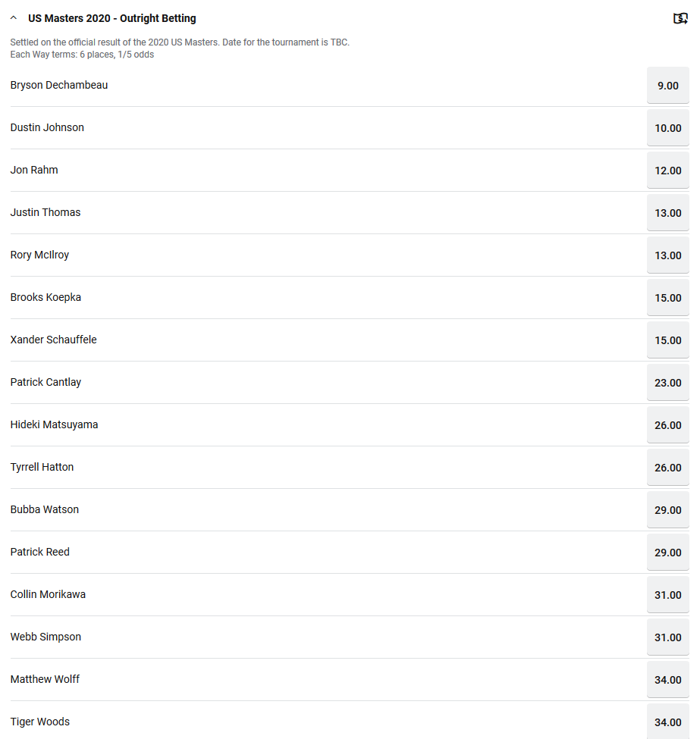Select Bryson Dechambeau odds 9.00

coord(667,86)
